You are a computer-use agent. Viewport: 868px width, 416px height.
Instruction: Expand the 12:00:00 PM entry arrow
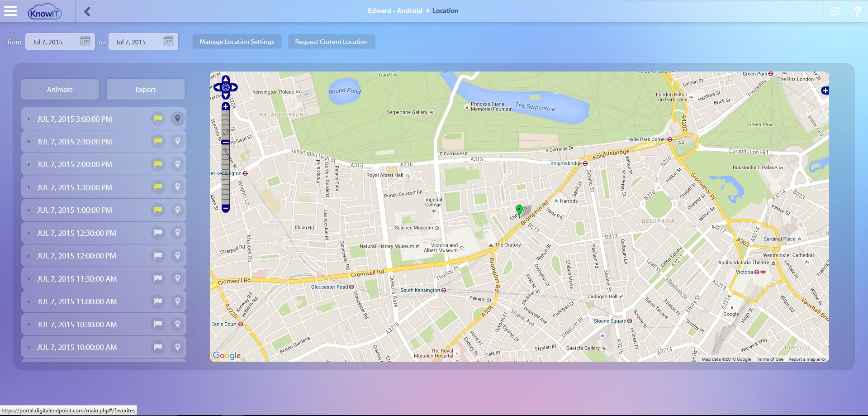coord(28,256)
